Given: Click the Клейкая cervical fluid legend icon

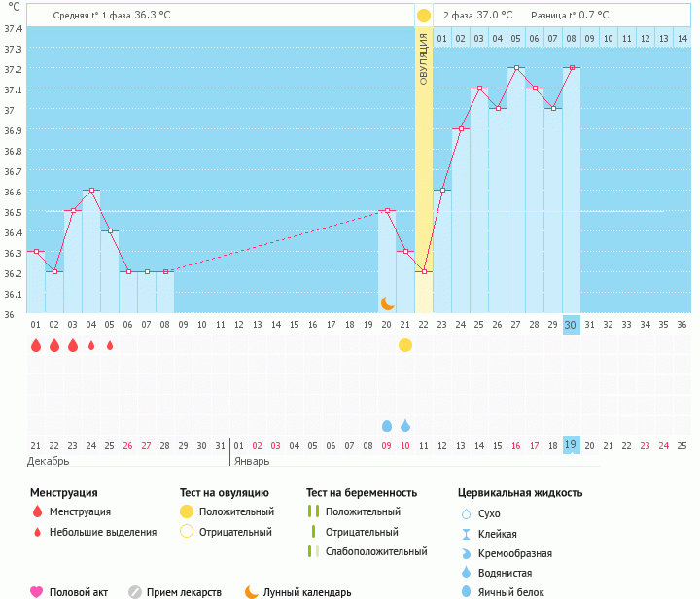Looking at the screenshot, I should [466, 534].
